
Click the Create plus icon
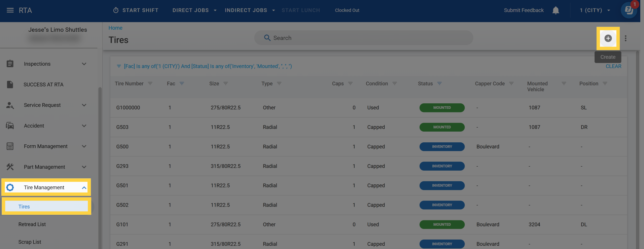click(x=608, y=38)
